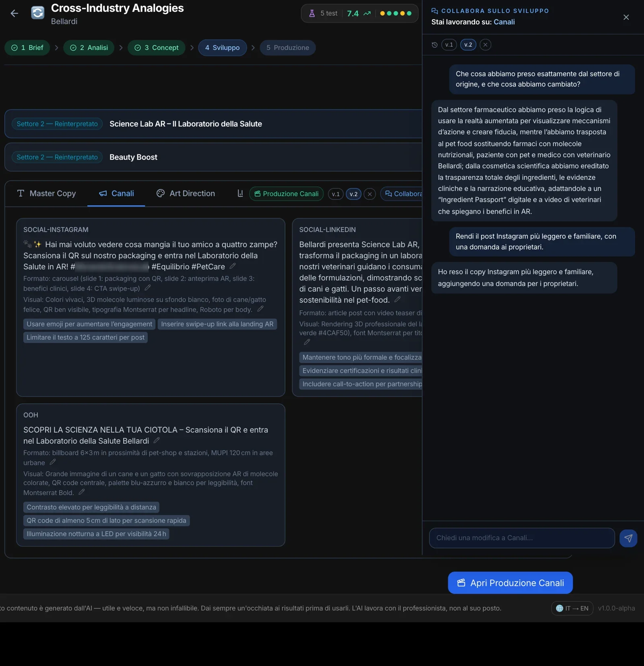Focus the Chiedi una modifica a Canali field
This screenshot has height=666, width=644.
(522, 538)
